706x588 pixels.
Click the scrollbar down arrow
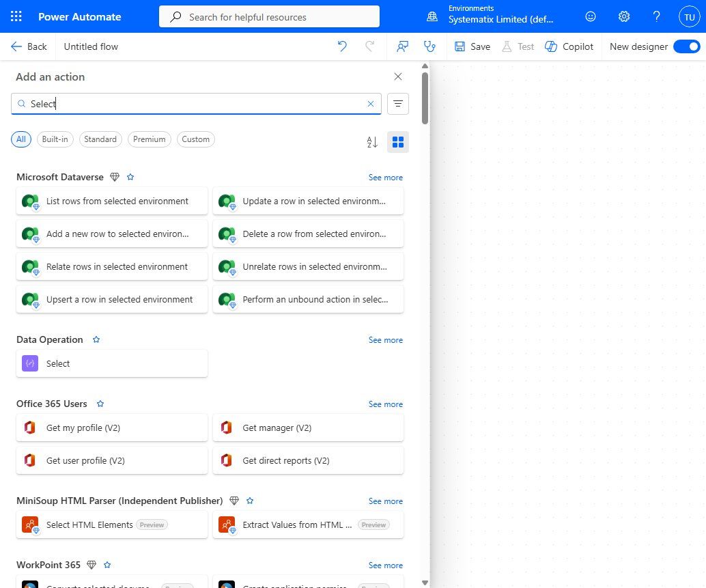[x=425, y=583]
